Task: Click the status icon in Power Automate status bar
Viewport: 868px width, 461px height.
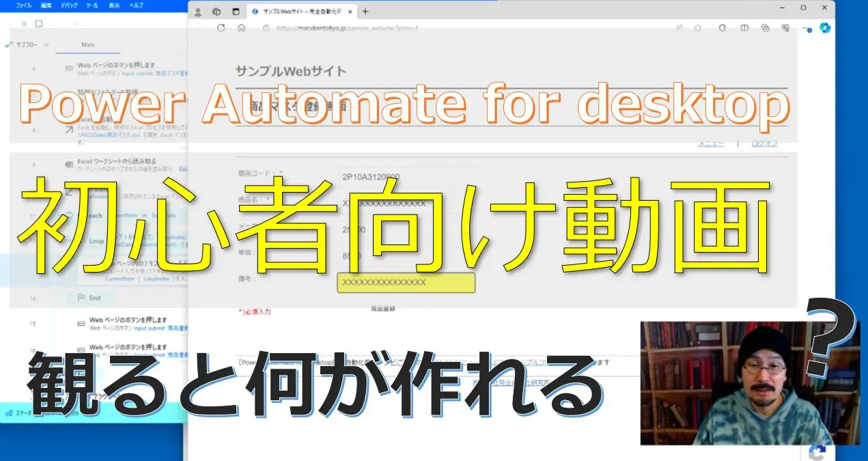Action: (8, 413)
